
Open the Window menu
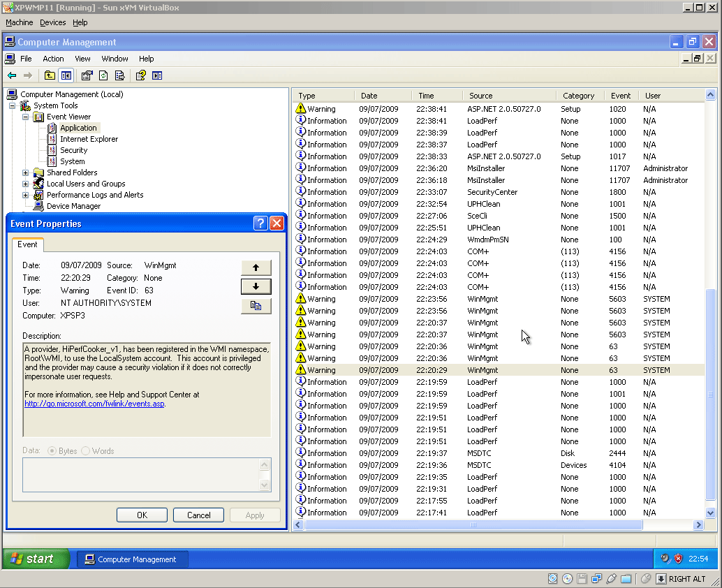115,59
